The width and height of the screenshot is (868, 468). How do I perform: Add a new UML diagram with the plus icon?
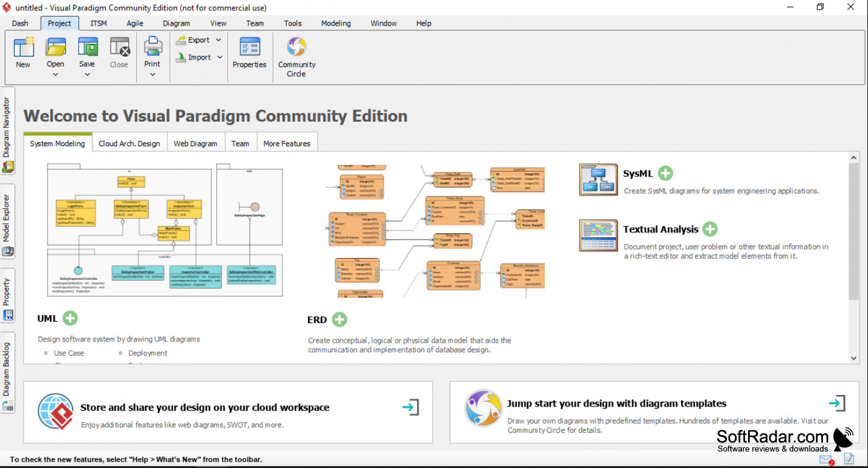click(x=70, y=318)
